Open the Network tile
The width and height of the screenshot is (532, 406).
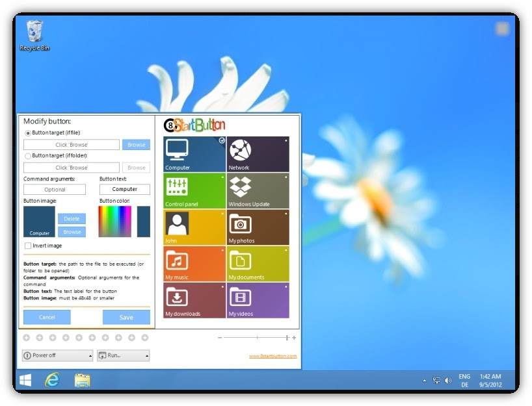pos(258,154)
